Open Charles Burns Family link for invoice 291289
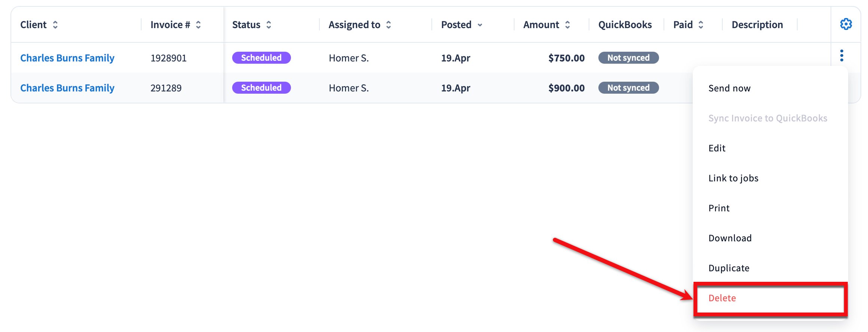Viewport: 868px width, 332px height. coord(67,88)
